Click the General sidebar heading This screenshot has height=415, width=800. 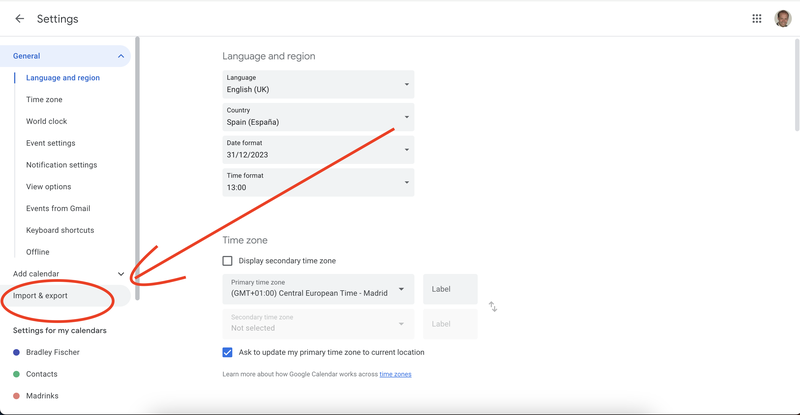tap(27, 56)
